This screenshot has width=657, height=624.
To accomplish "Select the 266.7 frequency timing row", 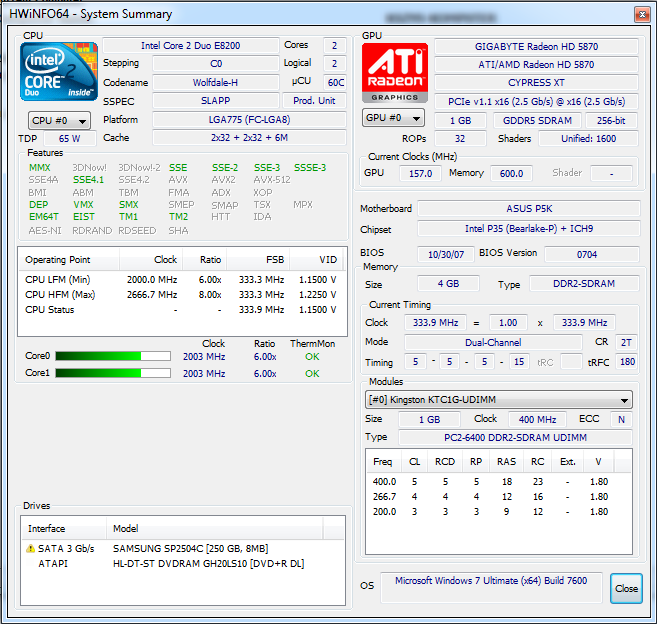I will coord(499,497).
